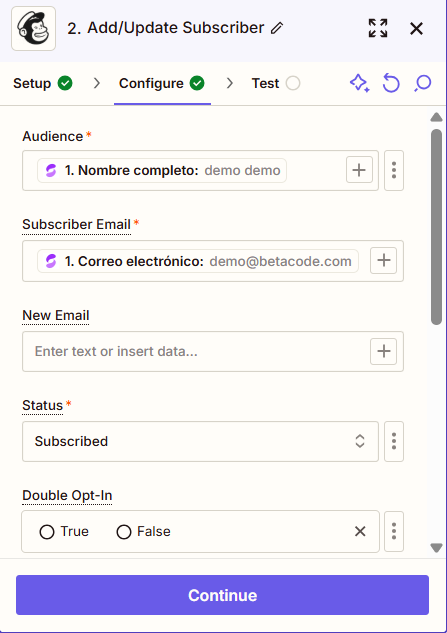Switch to the Test tab
Image resolution: width=447 pixels, height=633 pixels.
(276, 84)
